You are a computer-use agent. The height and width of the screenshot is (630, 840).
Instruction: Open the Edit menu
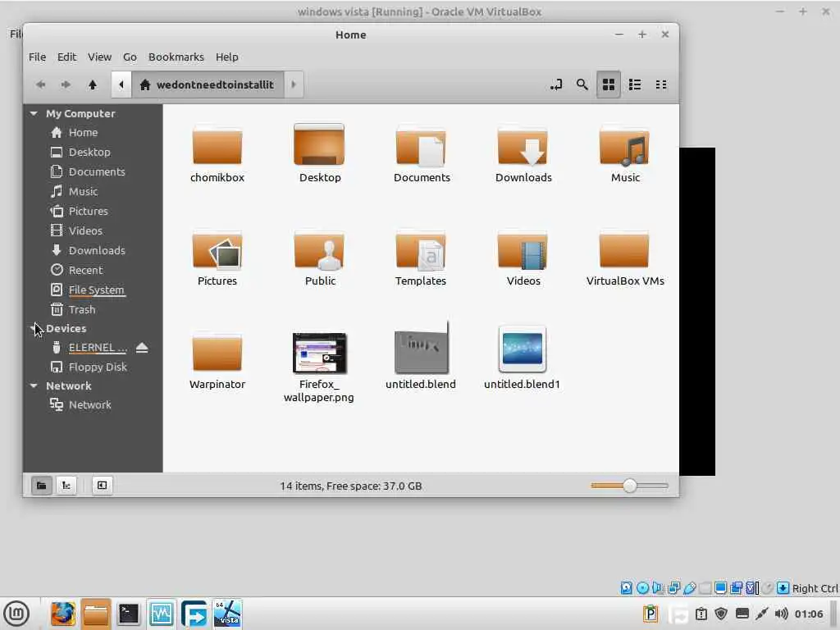point(66,57)
